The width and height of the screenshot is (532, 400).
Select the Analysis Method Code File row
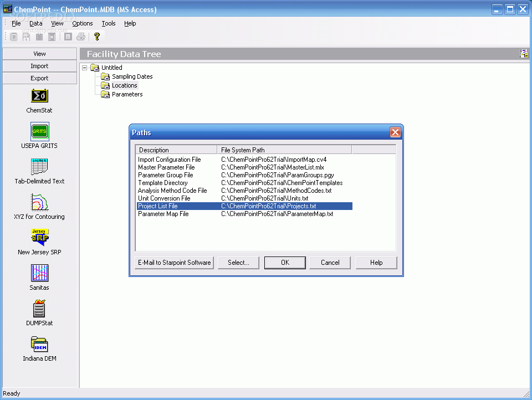(244, 191)
